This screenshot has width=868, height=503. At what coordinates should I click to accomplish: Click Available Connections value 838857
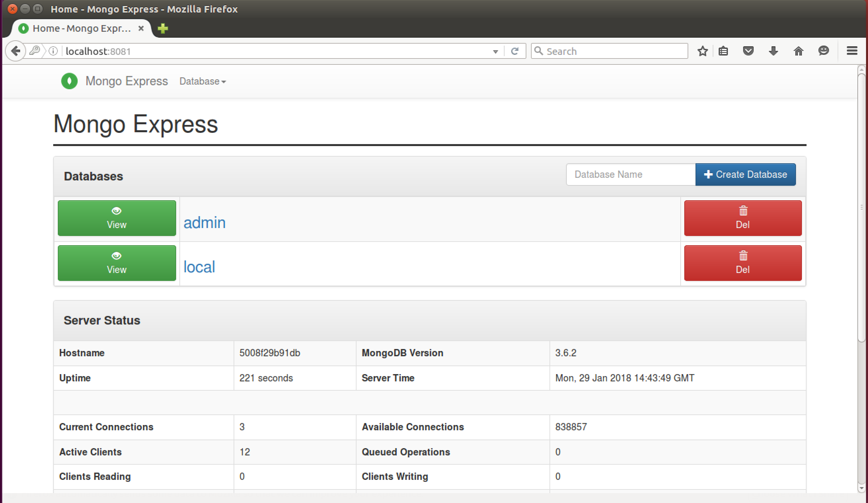571,427
